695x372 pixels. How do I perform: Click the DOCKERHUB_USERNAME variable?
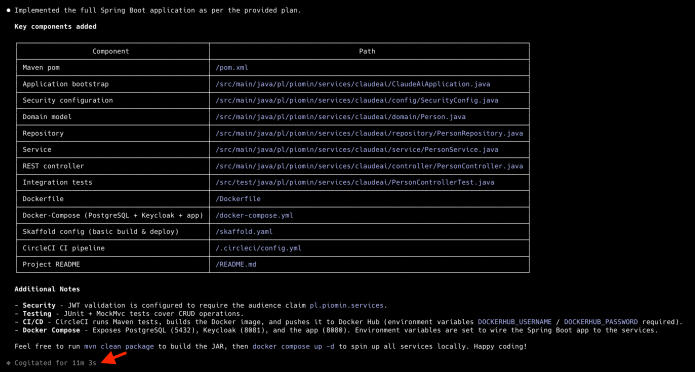pos(514,322)
